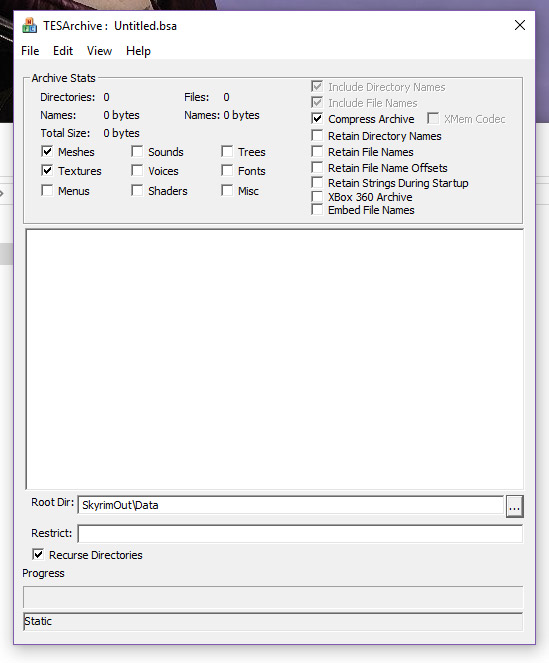This screenshot has width=549, height=663.
Task: Check the Fonts option
Action: tap(227, 170)
